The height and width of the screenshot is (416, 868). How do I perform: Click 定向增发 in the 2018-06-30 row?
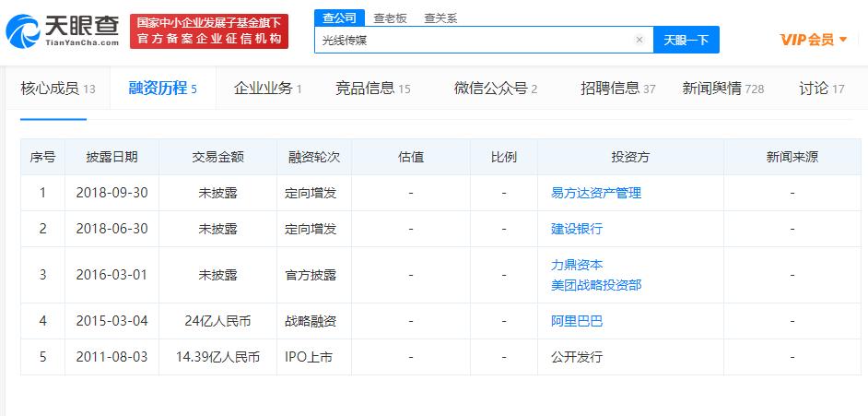311,229
